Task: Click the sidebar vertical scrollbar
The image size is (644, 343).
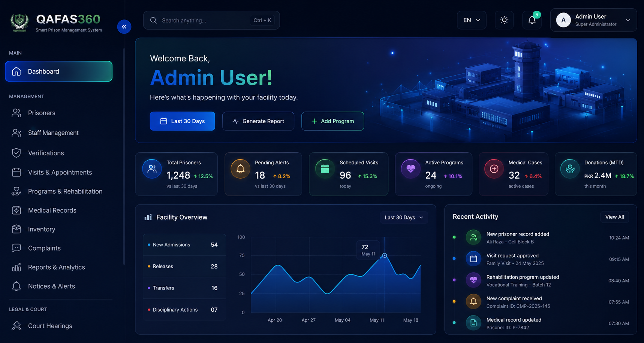Action: point(124,157)
